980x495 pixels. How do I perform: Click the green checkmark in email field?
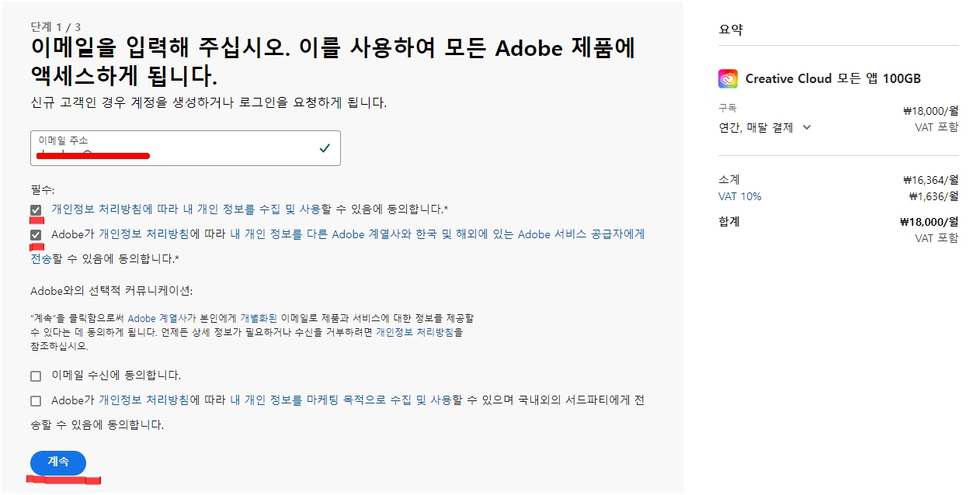(x=325, y=148)
